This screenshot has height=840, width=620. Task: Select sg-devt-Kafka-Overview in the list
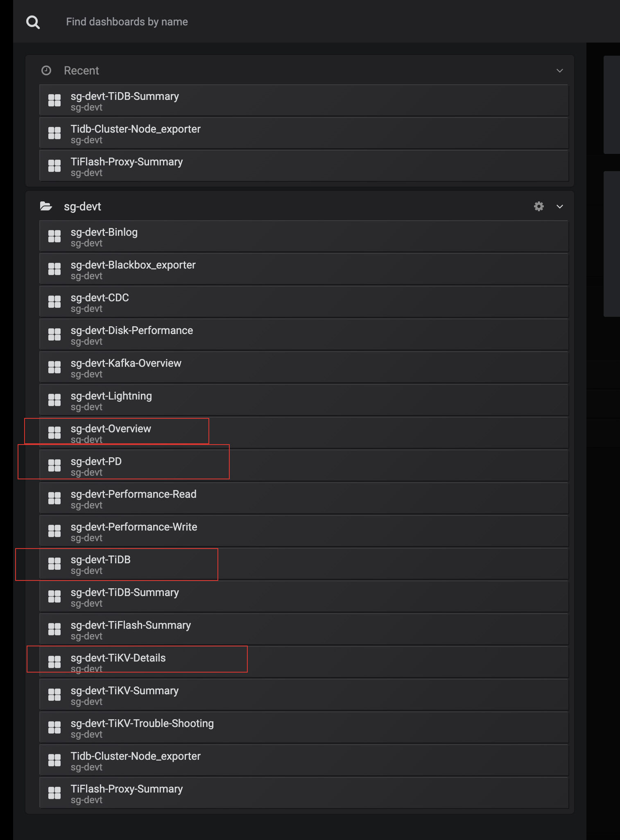(x=126, y=364)
